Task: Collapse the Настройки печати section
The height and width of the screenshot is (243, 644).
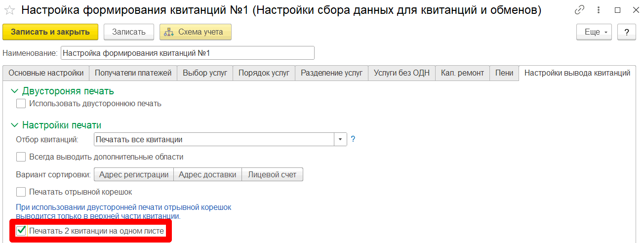Action: 14,125
